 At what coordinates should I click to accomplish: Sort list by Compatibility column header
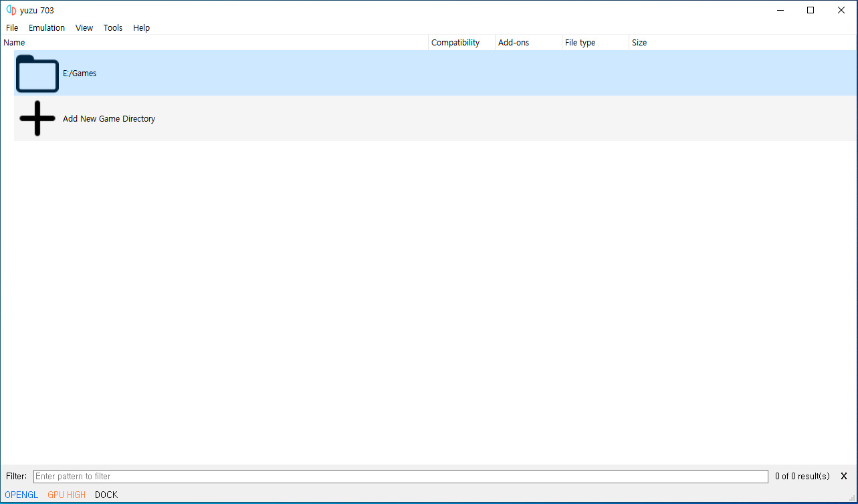(461, 43)
